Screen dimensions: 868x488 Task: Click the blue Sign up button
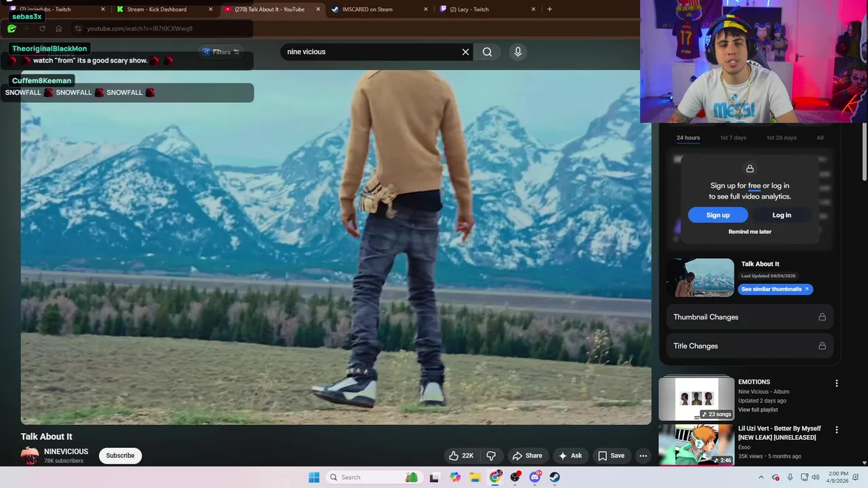(x=717, y=215)
